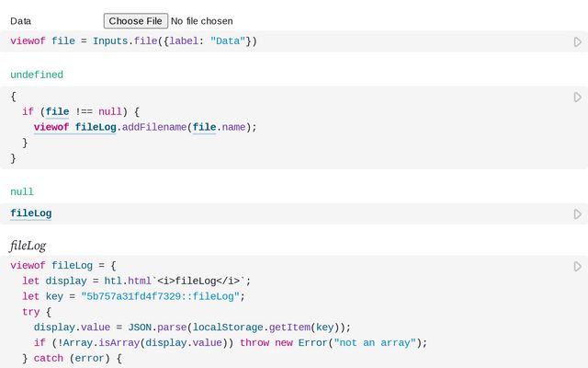The image size is (588, 368).
Task: Click the underlined file reference in if condition
Action: [x=57, y=112]
